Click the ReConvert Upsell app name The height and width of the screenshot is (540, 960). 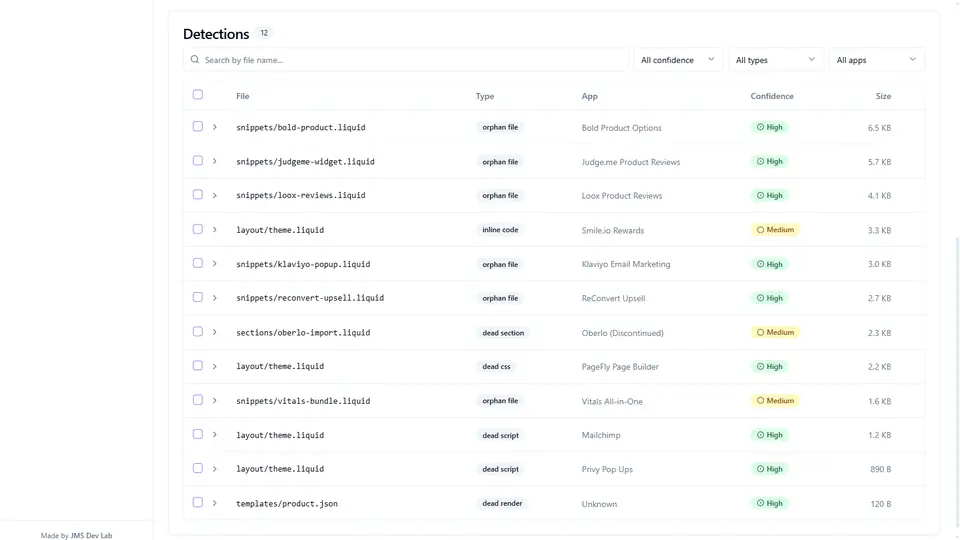pos(613,298)
